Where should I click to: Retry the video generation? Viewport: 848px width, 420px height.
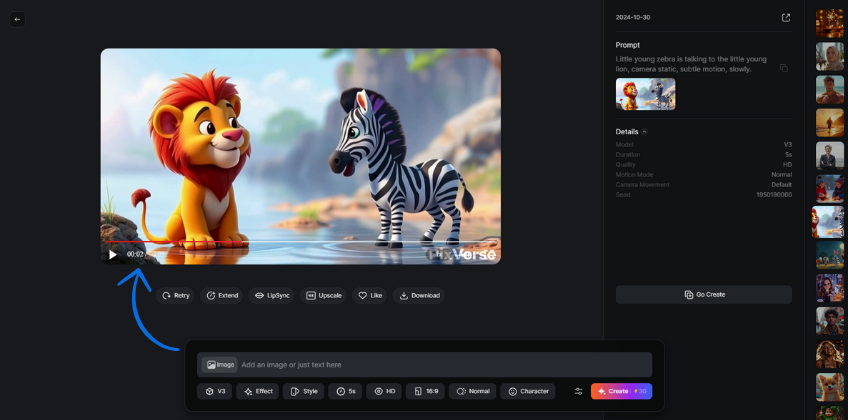point(175,296)
